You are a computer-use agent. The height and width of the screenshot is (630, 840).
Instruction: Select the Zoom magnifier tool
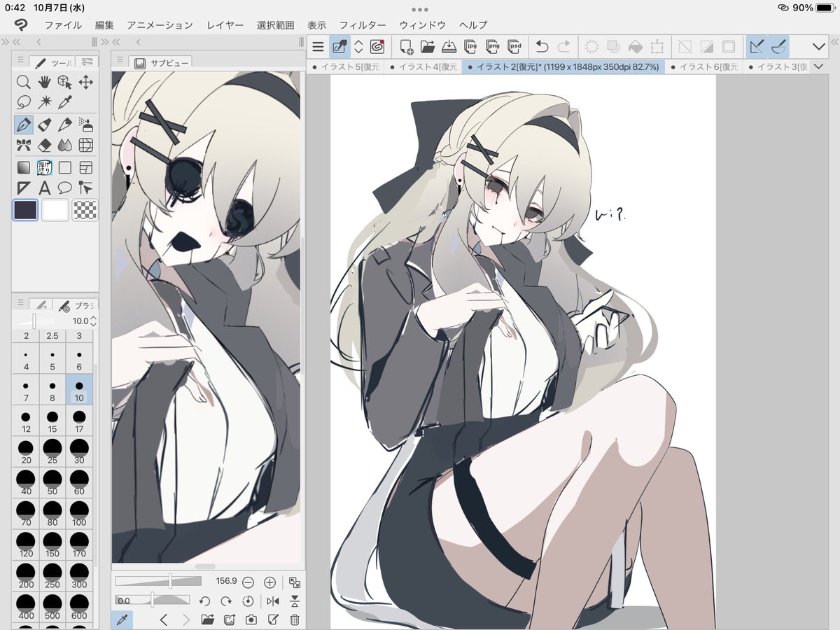[23, 82]
